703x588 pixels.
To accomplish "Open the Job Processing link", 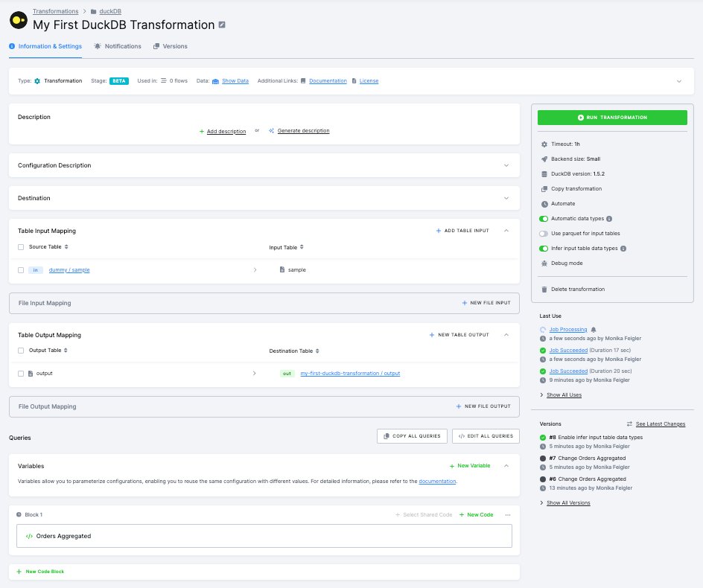I will tap(568, 330).
